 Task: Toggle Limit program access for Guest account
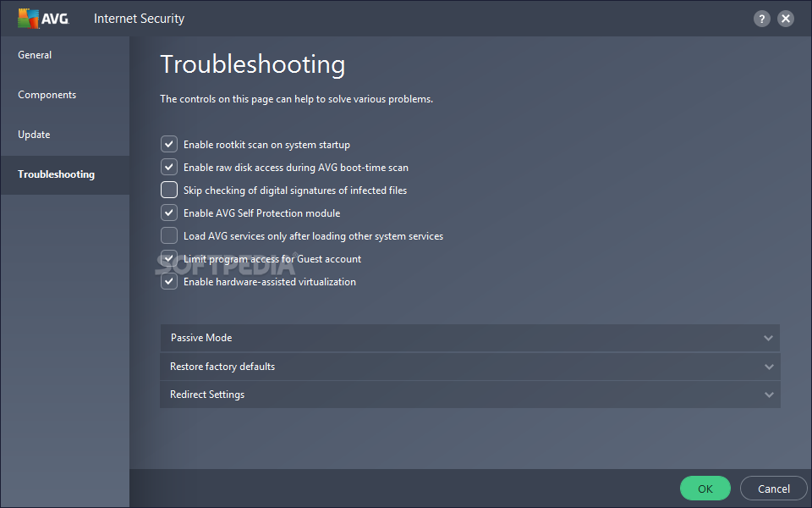tap(169, 258)
